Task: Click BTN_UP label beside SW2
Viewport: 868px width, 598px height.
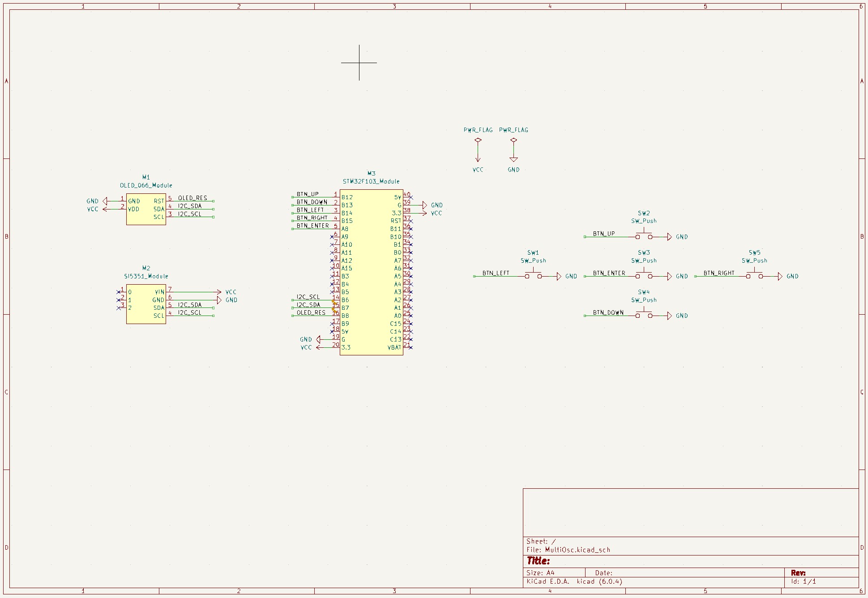Action: click(x=604, y=234)
